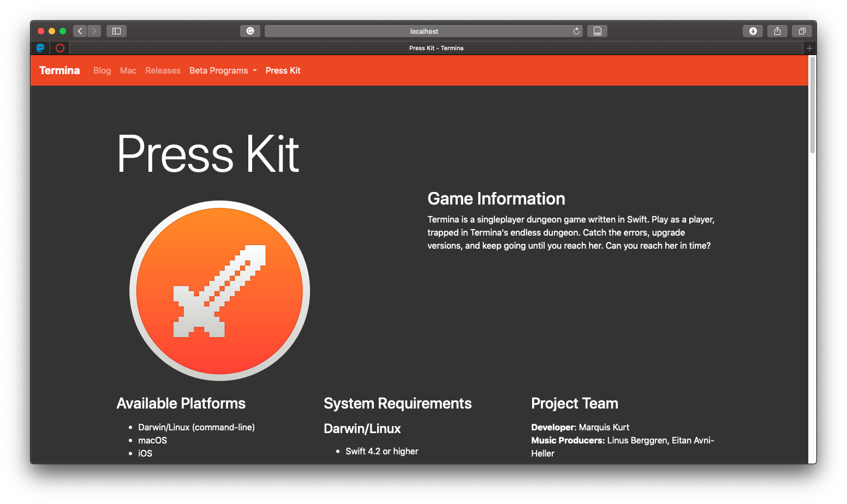The image size is (847, 504).
Task: Click the Game Information heading
Action: pyautogui.click(x=496, y=199)
